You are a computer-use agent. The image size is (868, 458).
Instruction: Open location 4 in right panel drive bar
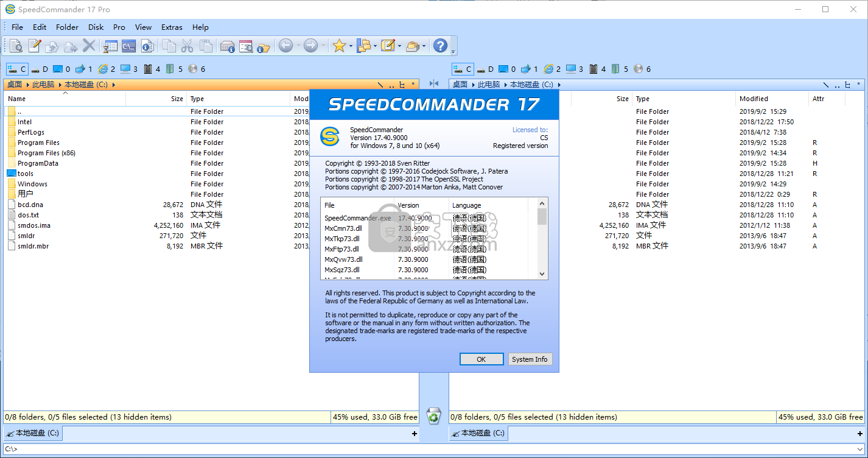coord(597,69)
